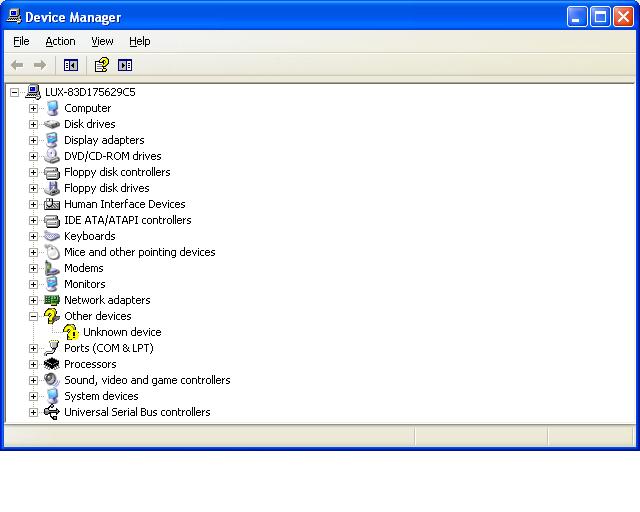
Task: Expand the Ports (COM & LPT) node
Action: click(33, 348)
